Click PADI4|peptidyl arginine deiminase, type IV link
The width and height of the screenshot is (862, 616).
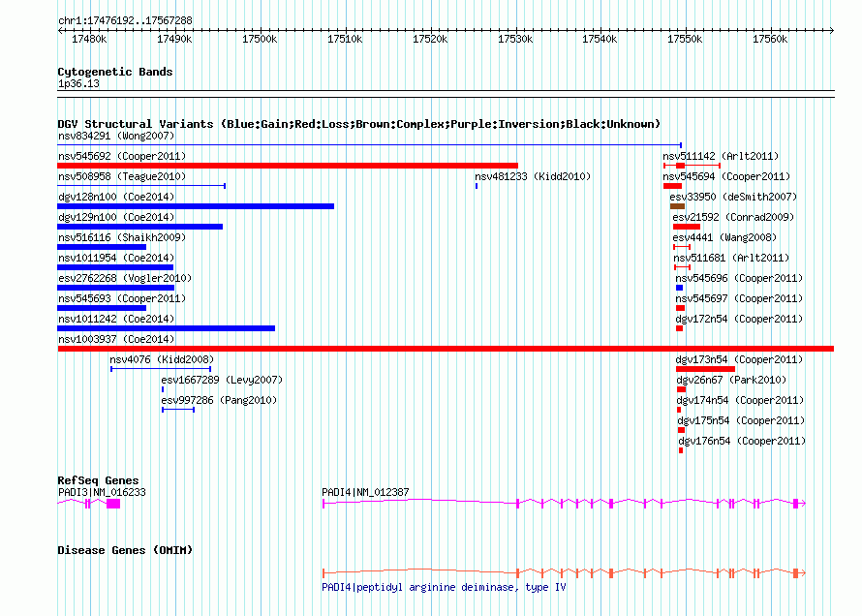point(444,587)
